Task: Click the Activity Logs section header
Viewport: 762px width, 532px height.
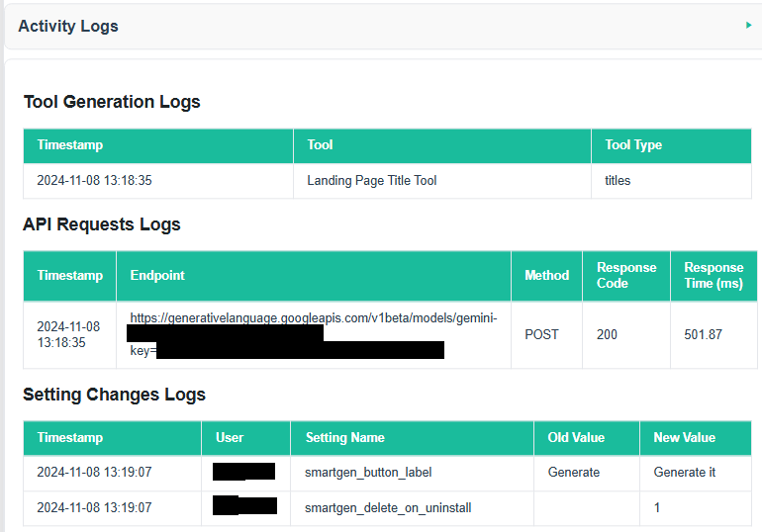Action: [383, 26]
